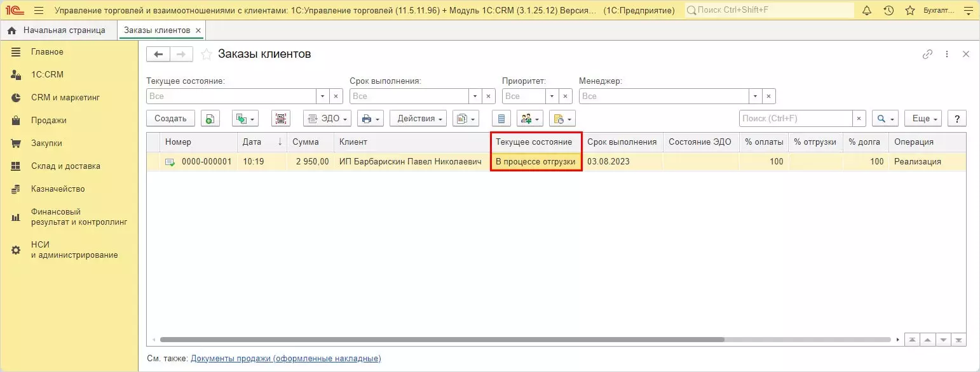Select the В процессе отгрузки status cell
Screen dimensions: 980x372
point(536,162)
